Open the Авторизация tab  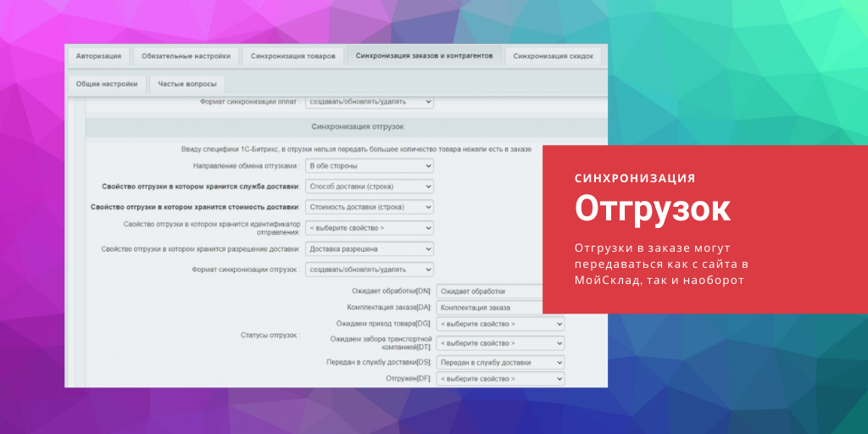coord(98,57)
